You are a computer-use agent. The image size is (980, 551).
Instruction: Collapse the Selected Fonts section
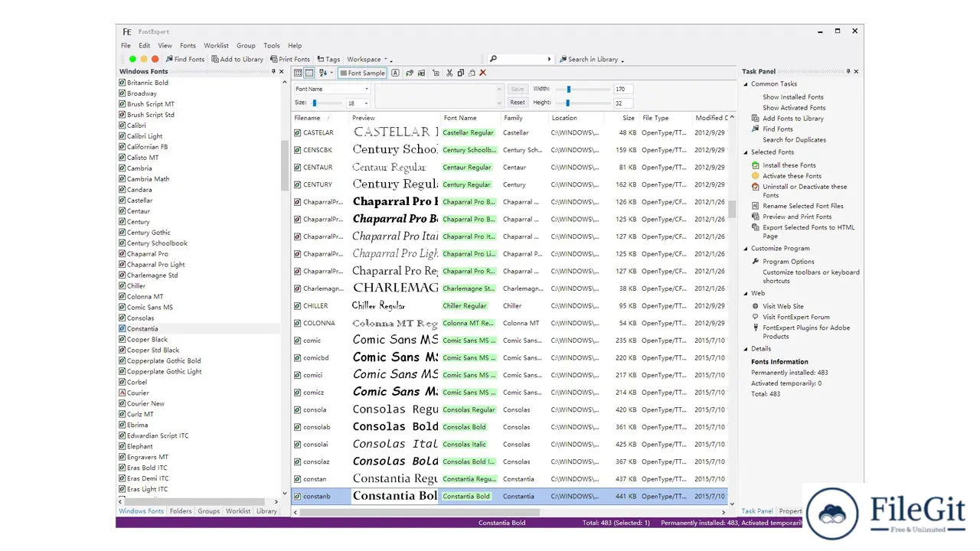pos(746,152)
